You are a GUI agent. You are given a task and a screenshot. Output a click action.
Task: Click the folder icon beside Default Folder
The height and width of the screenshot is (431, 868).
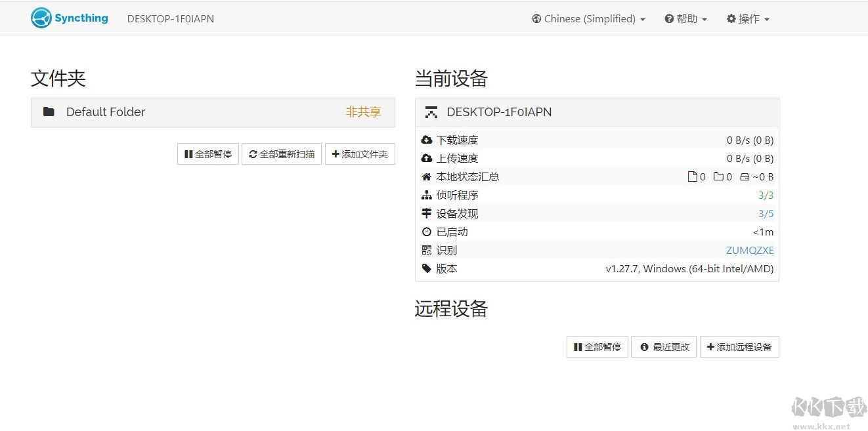pyautogui.click(x=49, y=112)
